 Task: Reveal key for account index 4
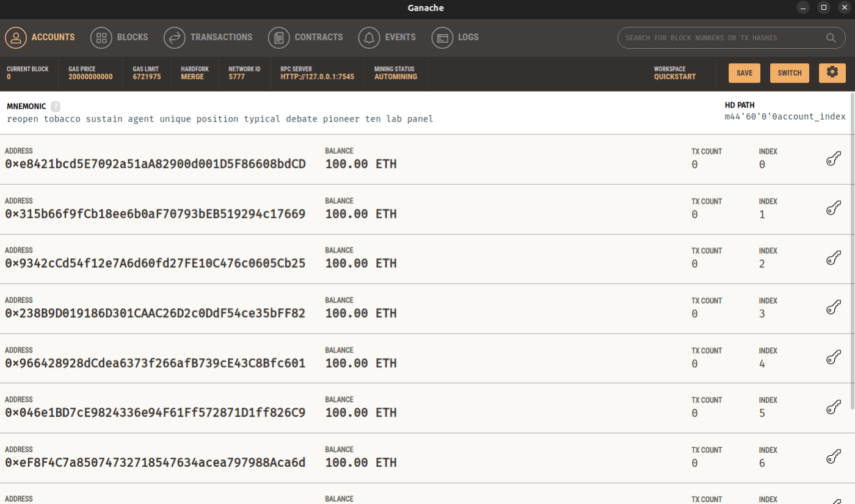[833, 358]
